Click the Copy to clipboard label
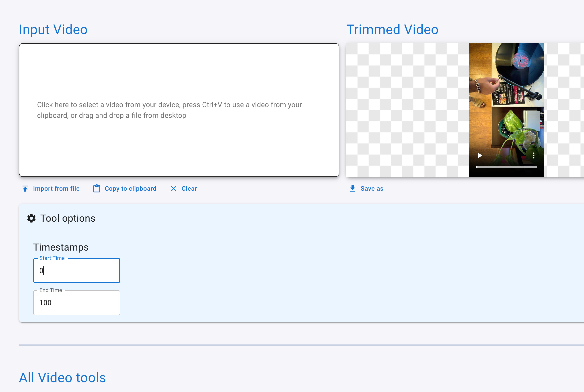Image resolution: width=584 pixels, height=392 pixels. point(130,188)
